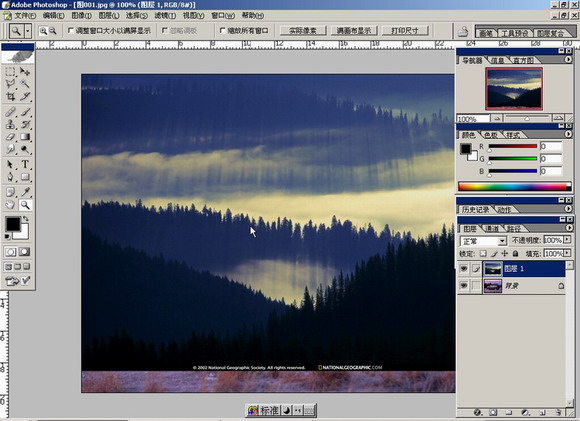Select the Slice tool

pyautogui.click(x=25, y=97)
